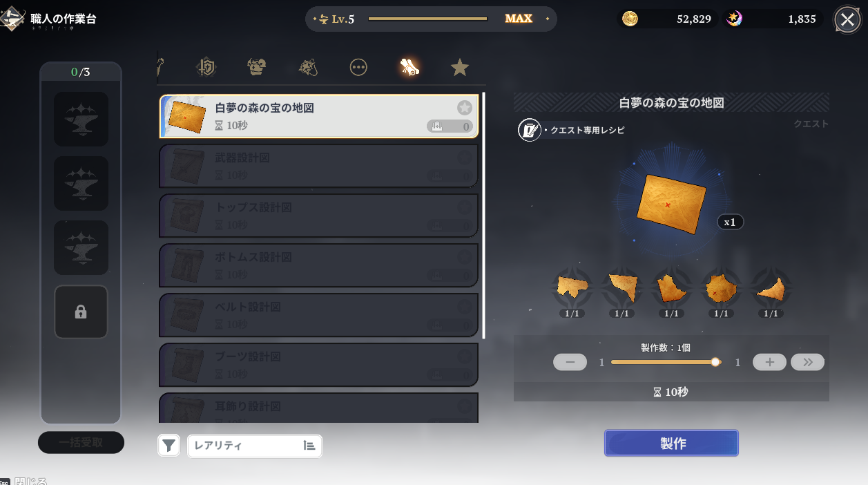Viewport: 868px width, 485px height.
Task: Select the scroll blueprint category tab
Action: (x=409, y=67)
